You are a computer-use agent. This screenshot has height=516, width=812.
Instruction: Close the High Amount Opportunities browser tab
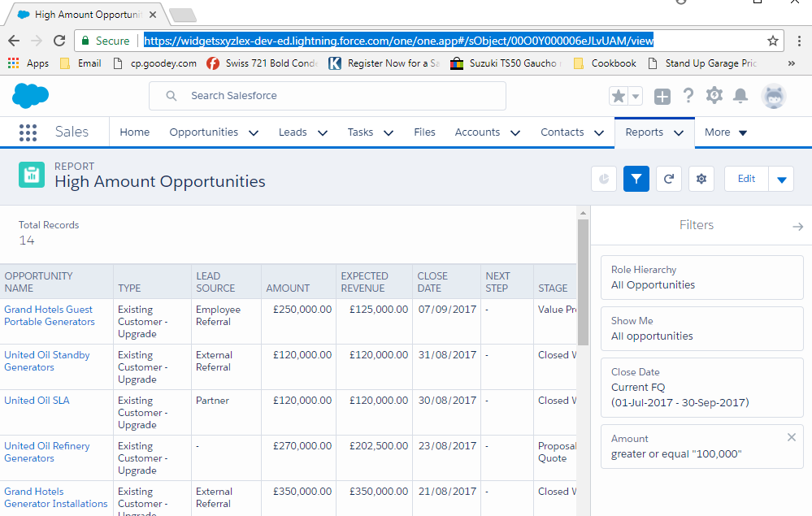(x=153, y=15)
